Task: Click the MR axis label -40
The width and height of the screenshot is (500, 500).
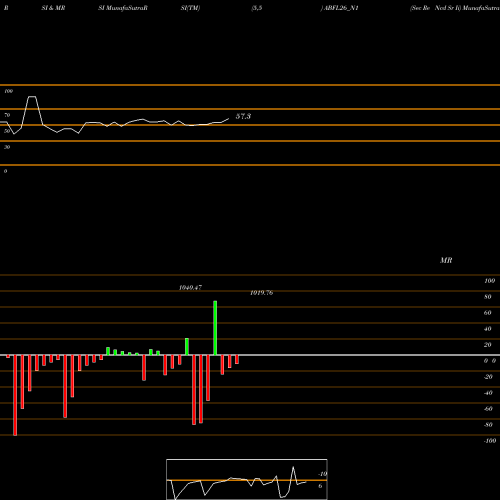Action: pos(488,393)
